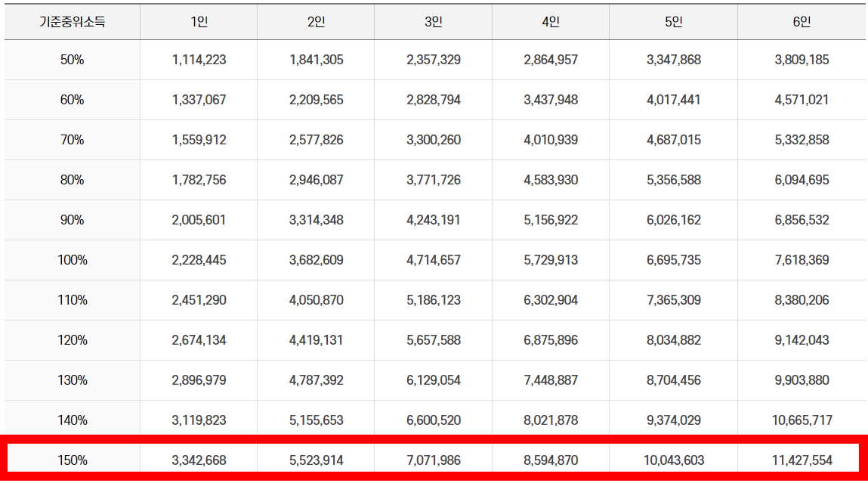Click cell value 7,365,309

click(x=674, y=300)
